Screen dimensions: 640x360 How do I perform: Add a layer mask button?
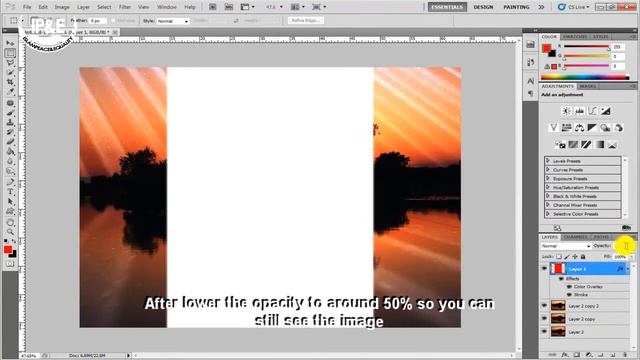point(577,355)
